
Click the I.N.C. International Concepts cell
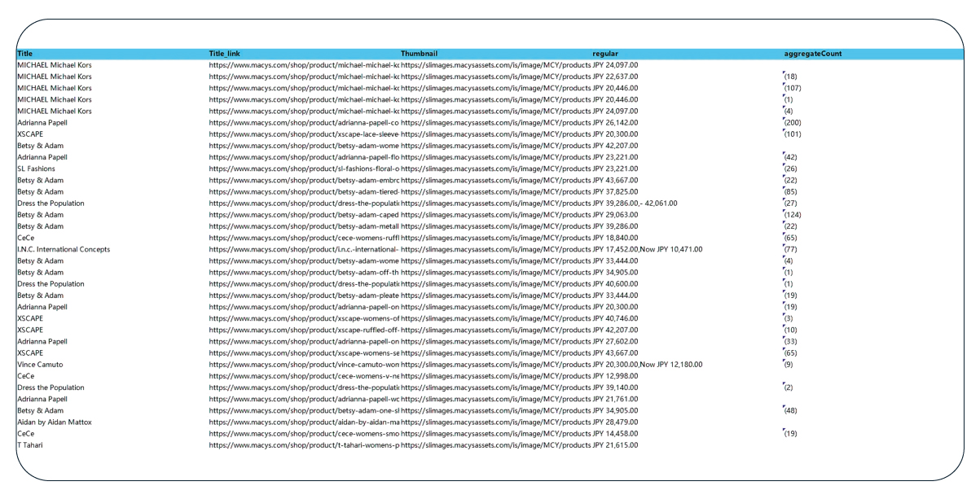[x=64, y=249]
